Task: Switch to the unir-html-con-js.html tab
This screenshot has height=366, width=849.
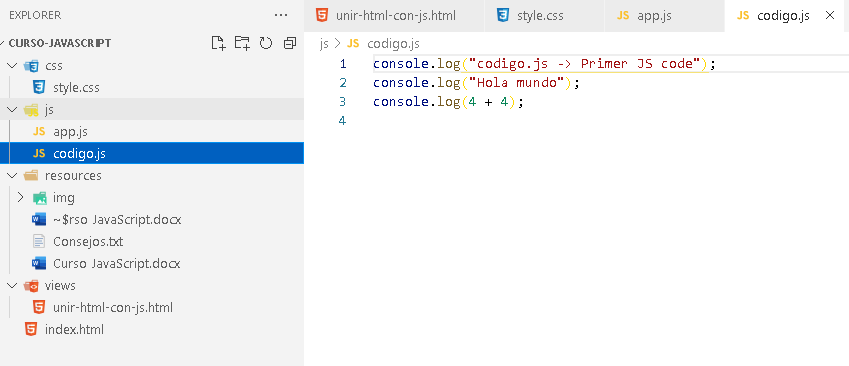Action: pos(394,16)
